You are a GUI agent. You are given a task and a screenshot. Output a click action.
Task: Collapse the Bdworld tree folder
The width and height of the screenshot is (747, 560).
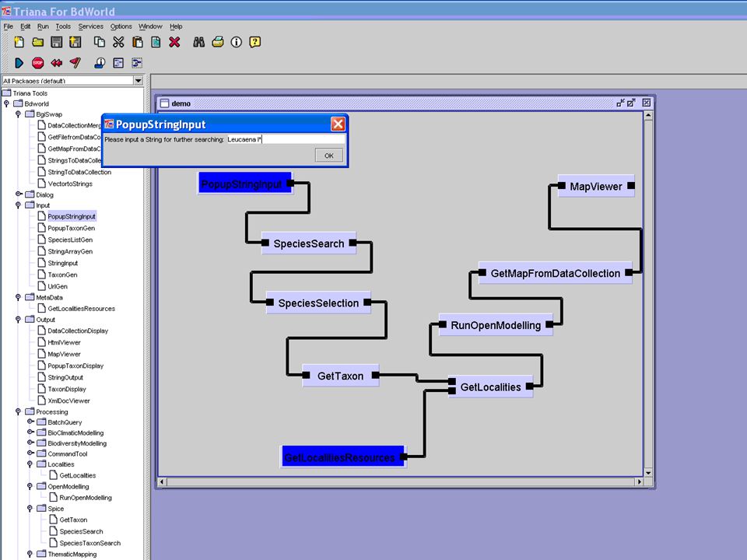point(7,103)
